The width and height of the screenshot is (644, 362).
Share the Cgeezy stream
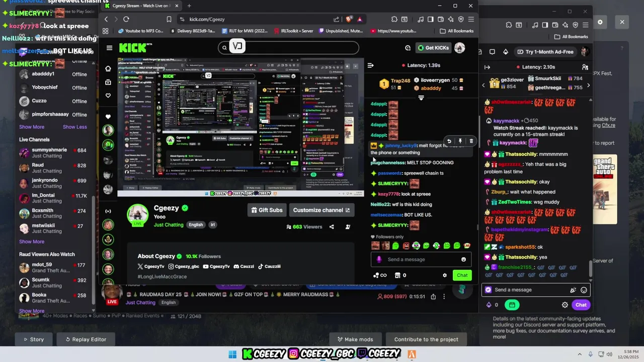(x=332, y=227)
